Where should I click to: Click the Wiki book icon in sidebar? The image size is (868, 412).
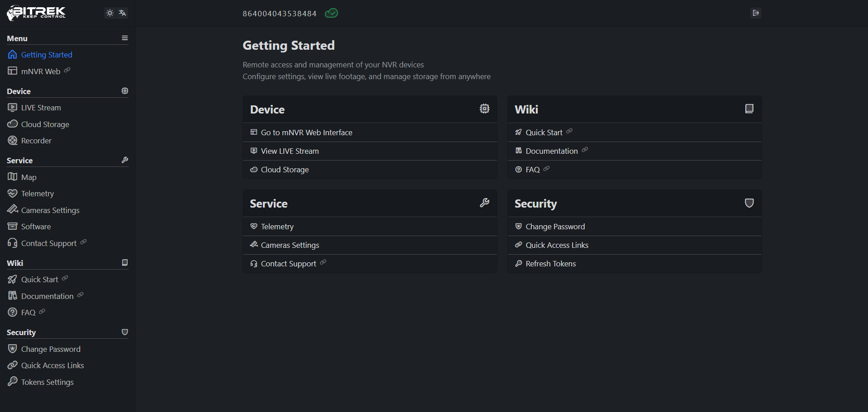click(x=125, y=263)
